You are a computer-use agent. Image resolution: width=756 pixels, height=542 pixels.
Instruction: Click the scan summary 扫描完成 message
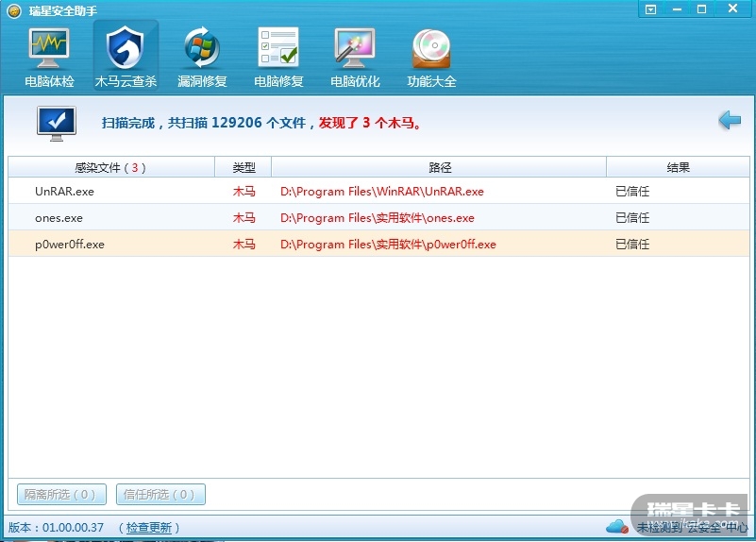point(260,123)
